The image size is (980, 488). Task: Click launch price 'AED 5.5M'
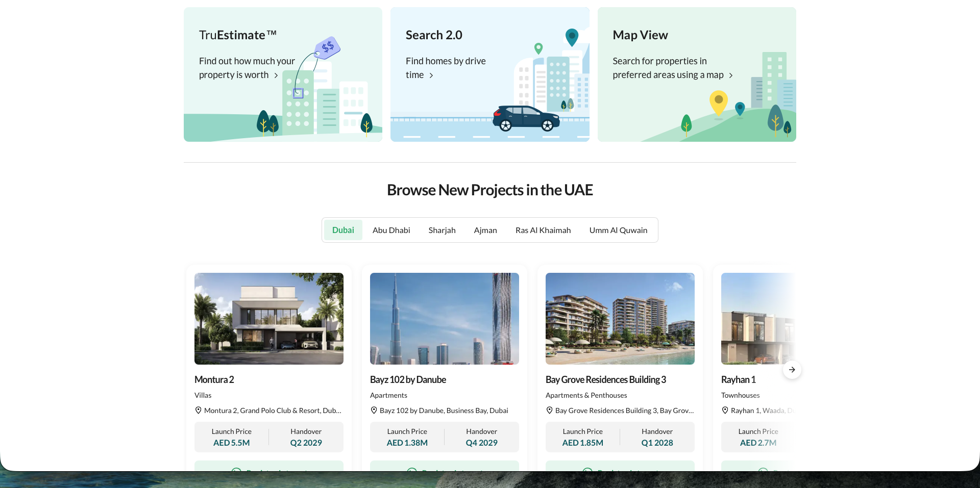tap(232, 443)
